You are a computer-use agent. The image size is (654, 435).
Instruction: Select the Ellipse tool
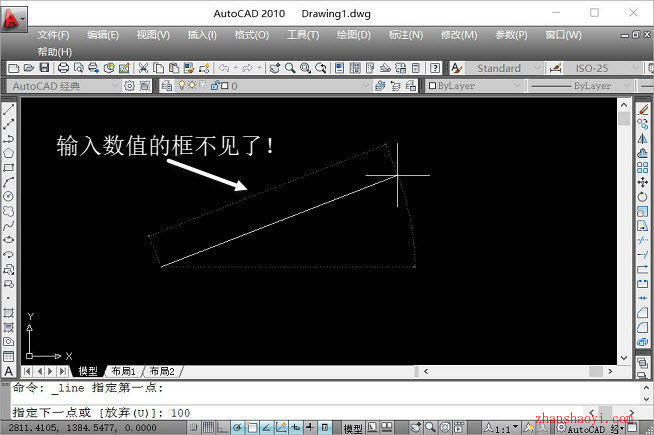point(8,240)
